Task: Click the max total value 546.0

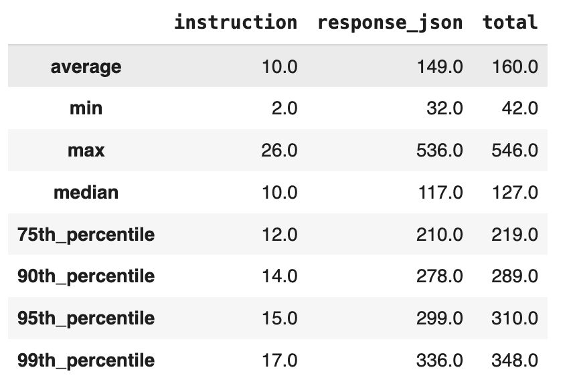Action: click(515, 151)
